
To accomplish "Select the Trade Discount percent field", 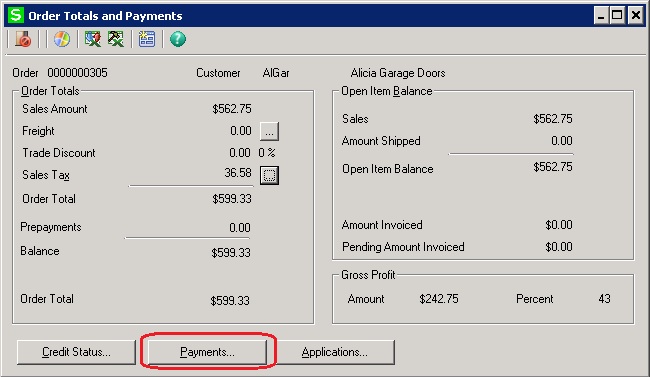I will point(267,153).
